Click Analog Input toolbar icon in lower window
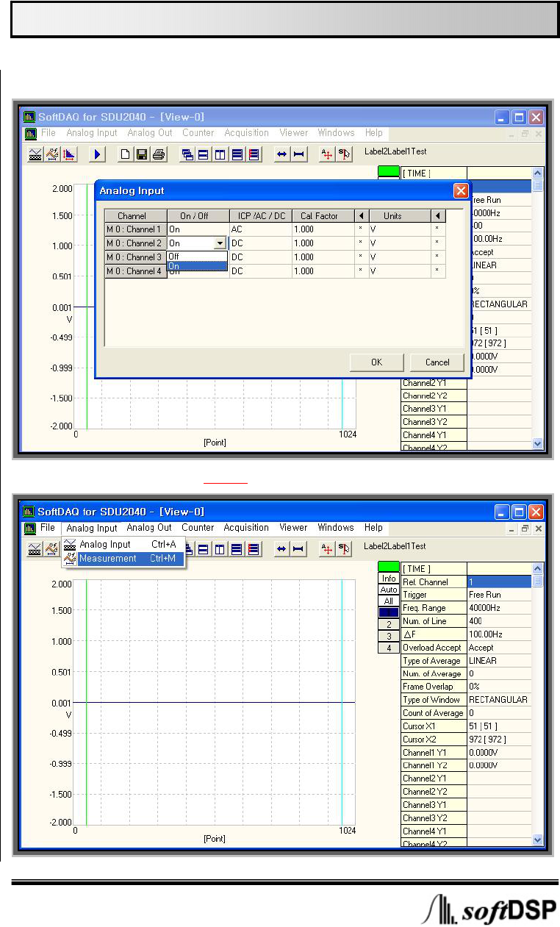 coord(35,548)
